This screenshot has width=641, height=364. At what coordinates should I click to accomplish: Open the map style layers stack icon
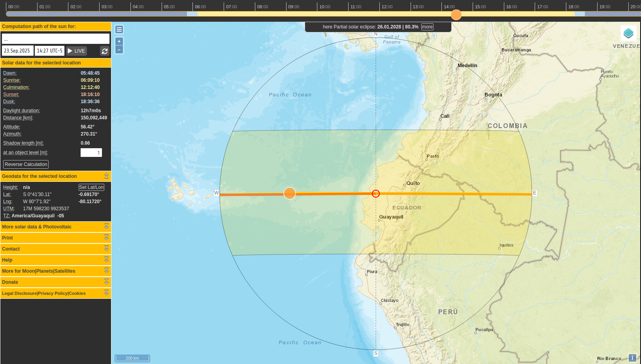click(628, 33)
